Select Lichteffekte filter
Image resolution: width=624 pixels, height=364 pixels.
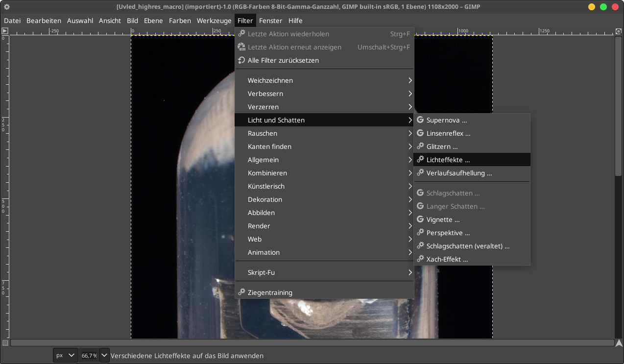[x=472, y=160]
